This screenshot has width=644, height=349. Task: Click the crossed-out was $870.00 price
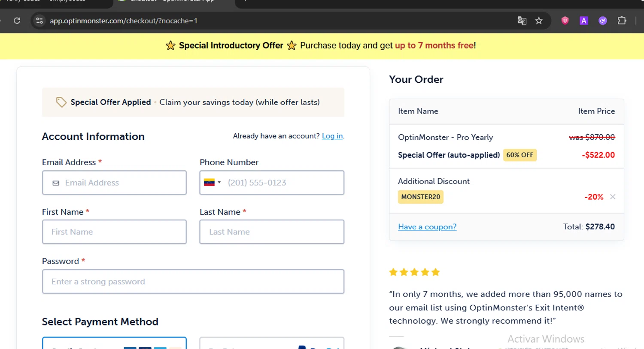point(592,137)
